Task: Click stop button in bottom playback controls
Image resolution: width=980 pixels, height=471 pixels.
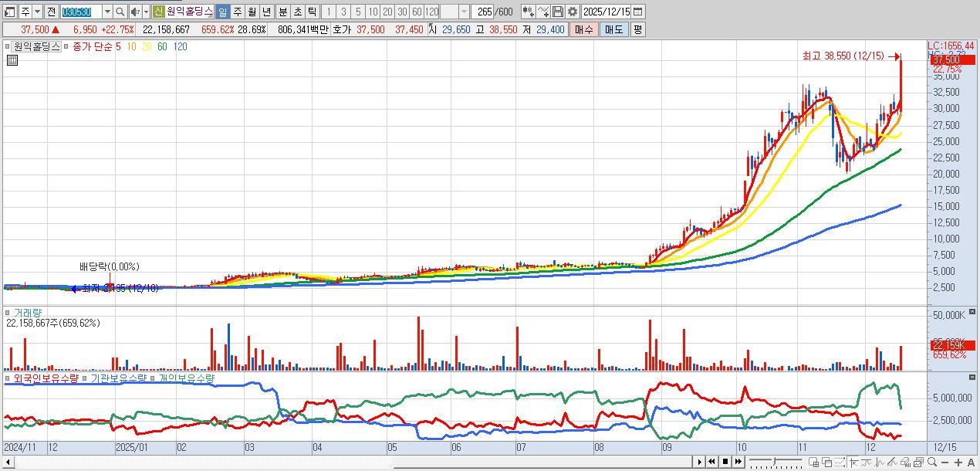Action: tap(725, 462)
